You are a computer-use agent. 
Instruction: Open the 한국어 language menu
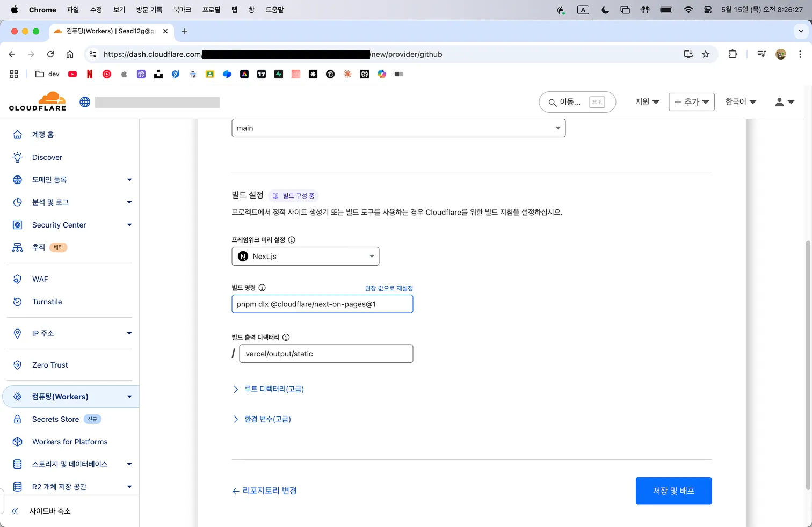tap(741, 102)
